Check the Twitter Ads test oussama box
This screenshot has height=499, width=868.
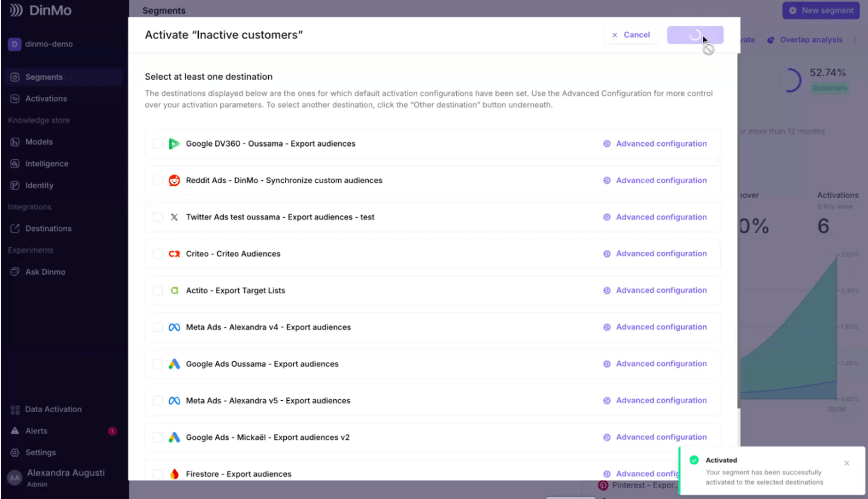tap(158, 217)
